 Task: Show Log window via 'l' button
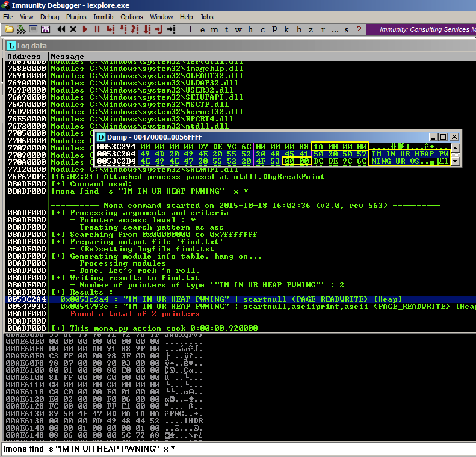191,29
